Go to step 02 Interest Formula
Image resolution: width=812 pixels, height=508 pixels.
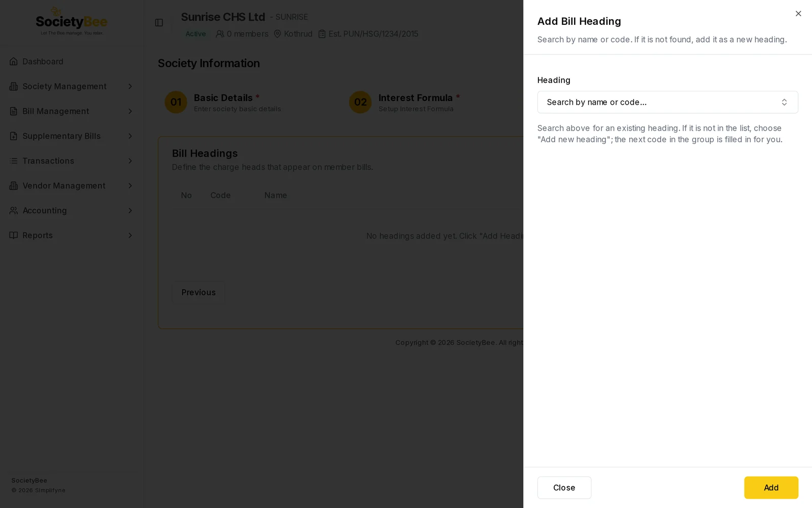click(404, 102)
